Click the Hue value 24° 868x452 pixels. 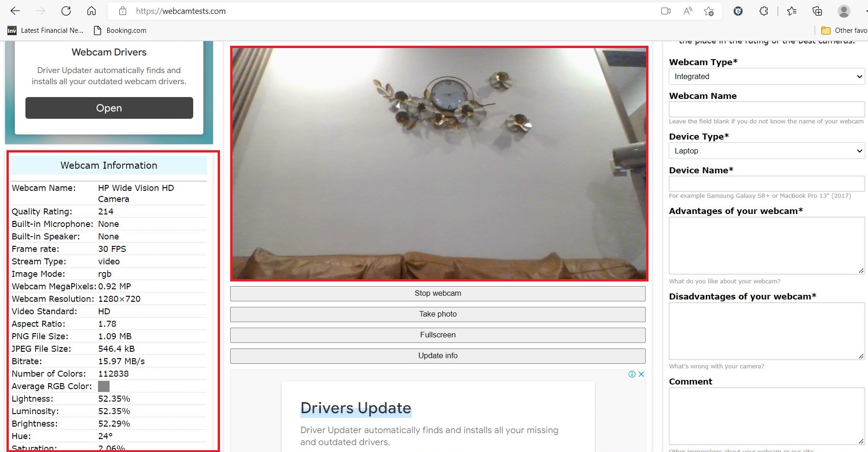(105, 436)
